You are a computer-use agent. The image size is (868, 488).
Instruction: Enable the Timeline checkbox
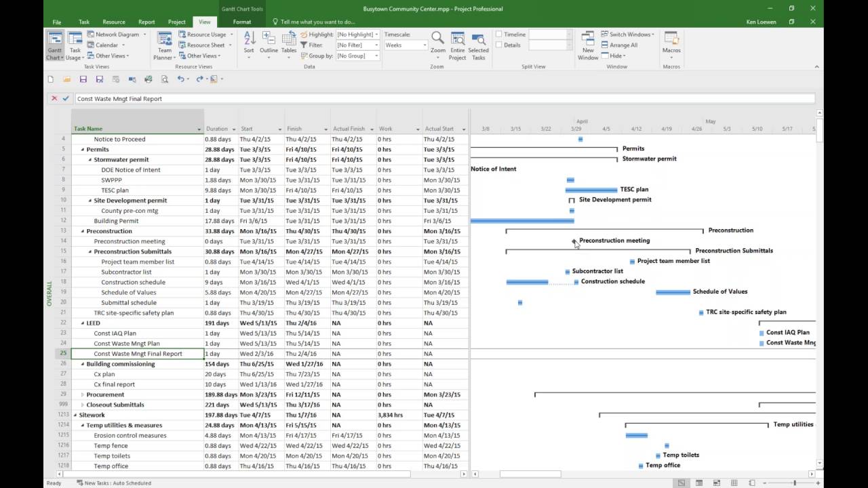click(499, 35)
